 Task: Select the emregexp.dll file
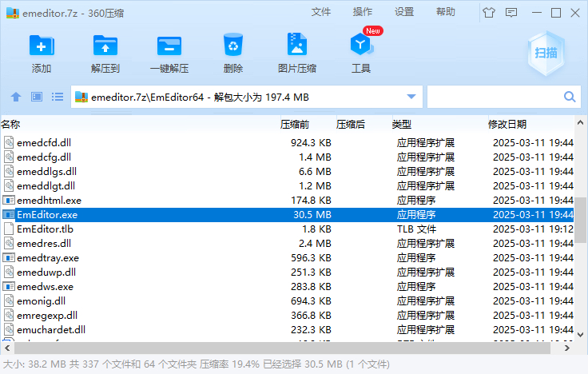coord(47,316)
